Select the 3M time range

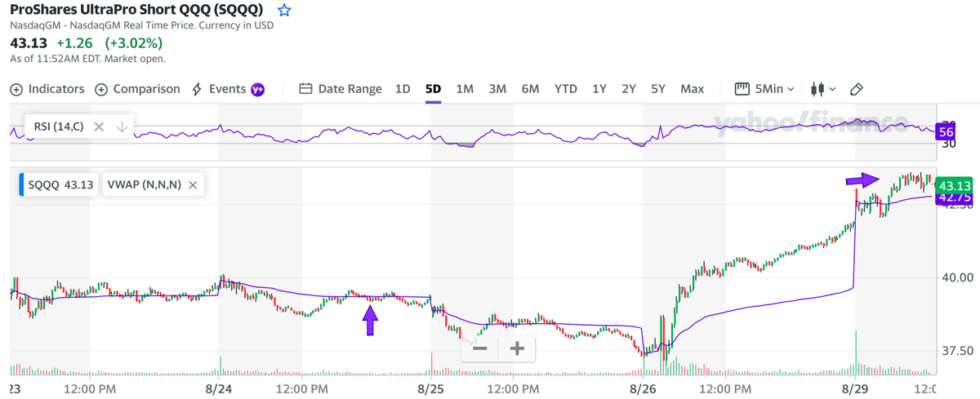pyautogui.click(x=497, y=89)
